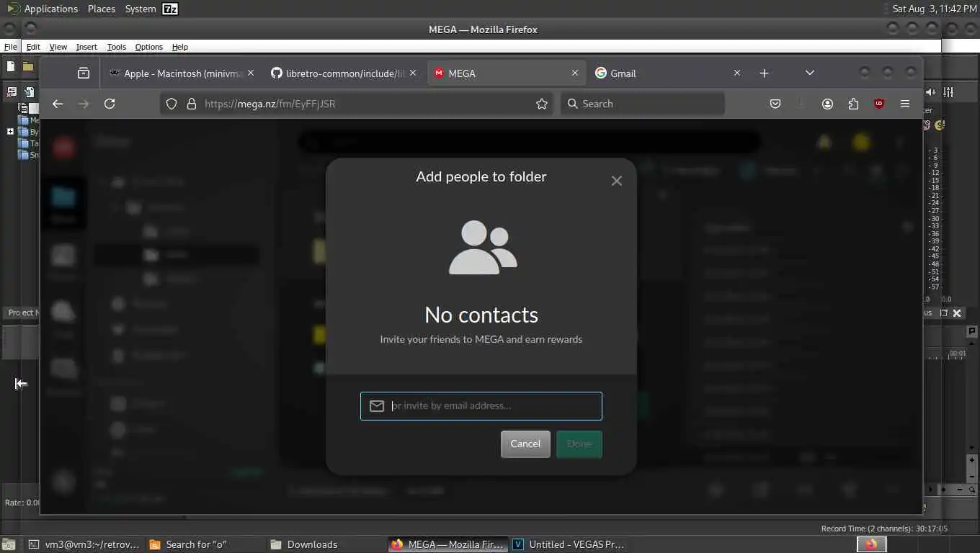Close the MEGA tab
Image resolution: width=980 pixels, height=553 pixels.
coord(575,73)
